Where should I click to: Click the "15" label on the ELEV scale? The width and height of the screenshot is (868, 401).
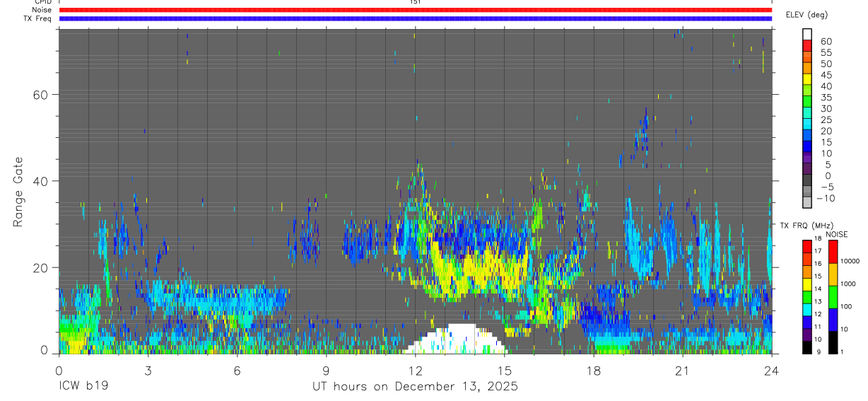(x=825, y=142)
